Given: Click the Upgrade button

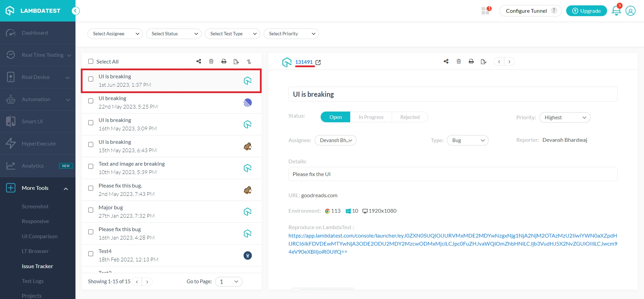Looking at the screenshot, I should 586,11.
